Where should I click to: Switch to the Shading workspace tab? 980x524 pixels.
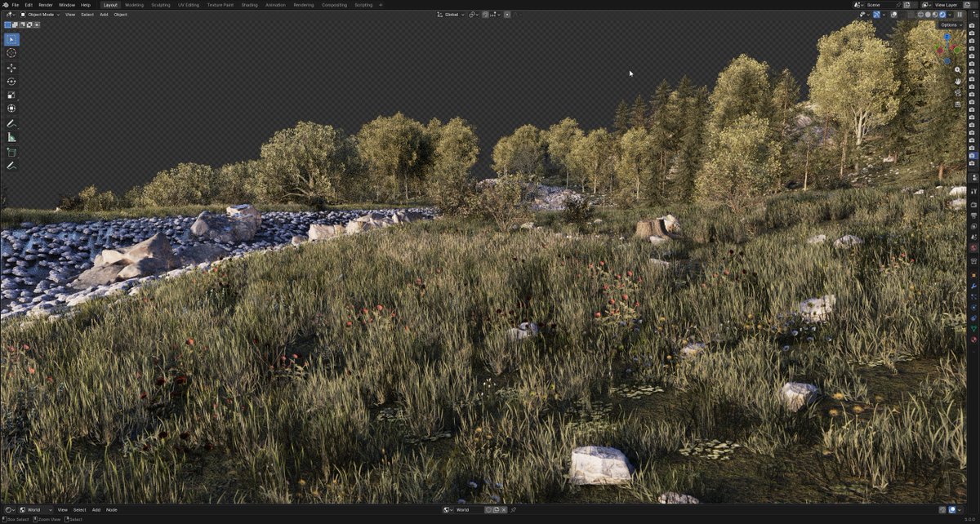[249, 5]
